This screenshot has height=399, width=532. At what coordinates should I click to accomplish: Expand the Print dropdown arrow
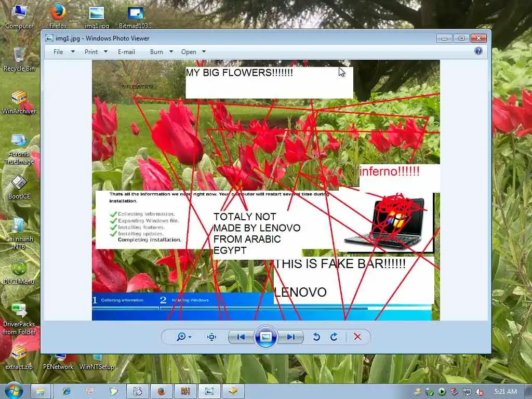[x=105, y=51]
